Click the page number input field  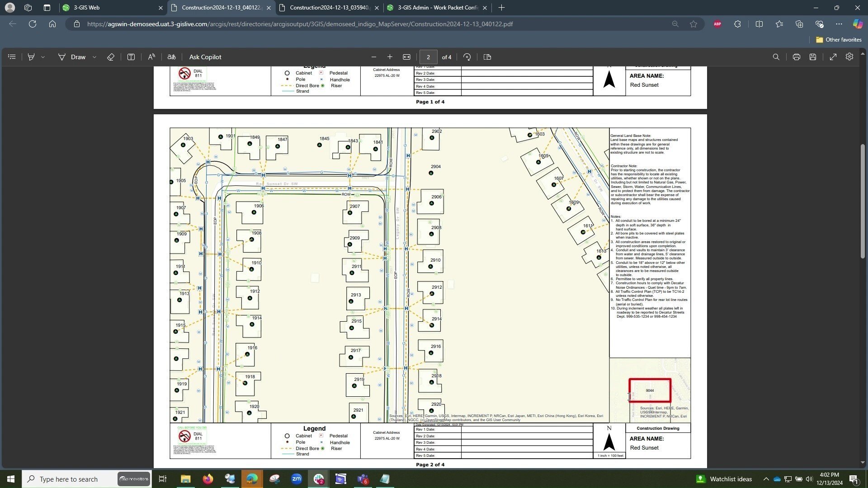click(428, 56)
